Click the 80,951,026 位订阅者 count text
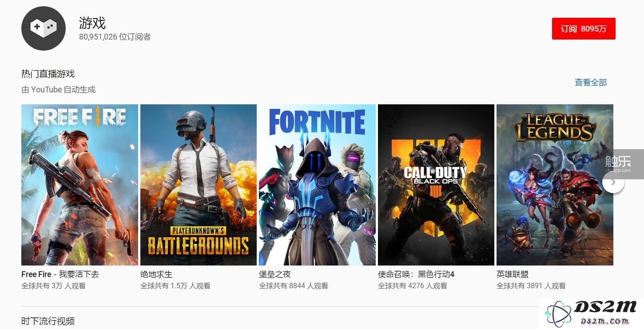Viewport: 644px width, 329px height. [115, 37]
